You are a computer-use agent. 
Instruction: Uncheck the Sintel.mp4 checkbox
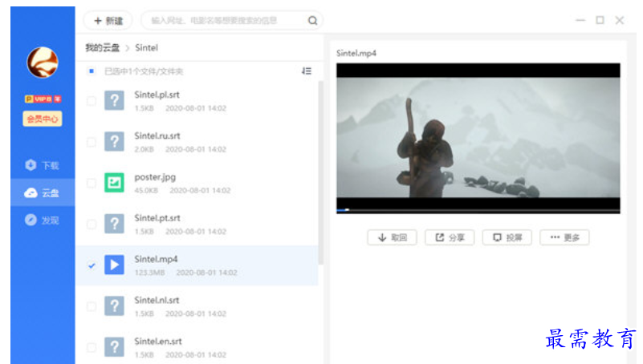point(92,265)
